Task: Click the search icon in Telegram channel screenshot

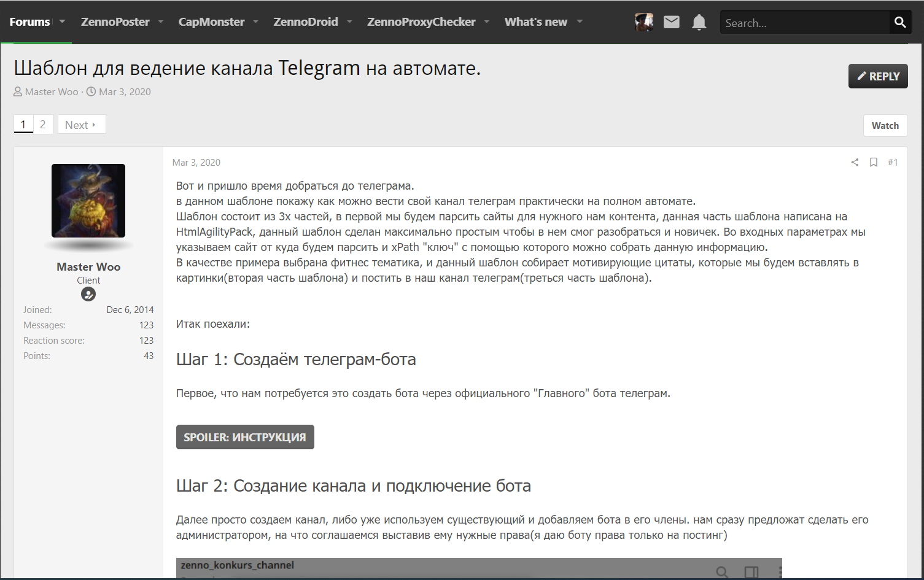Action: coord(722,572)
